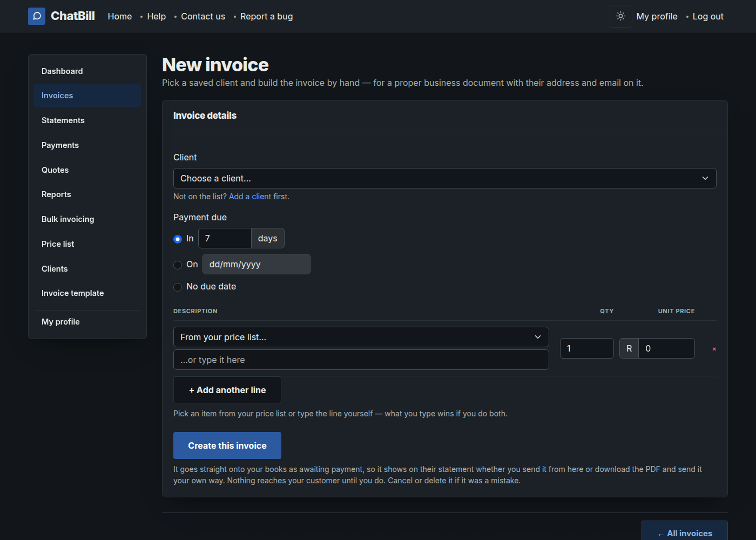The width and height of the screenshot is (756, 540).
Task: Click the dd/mm/yyyy due date field
Action: (x=256, y=264)
